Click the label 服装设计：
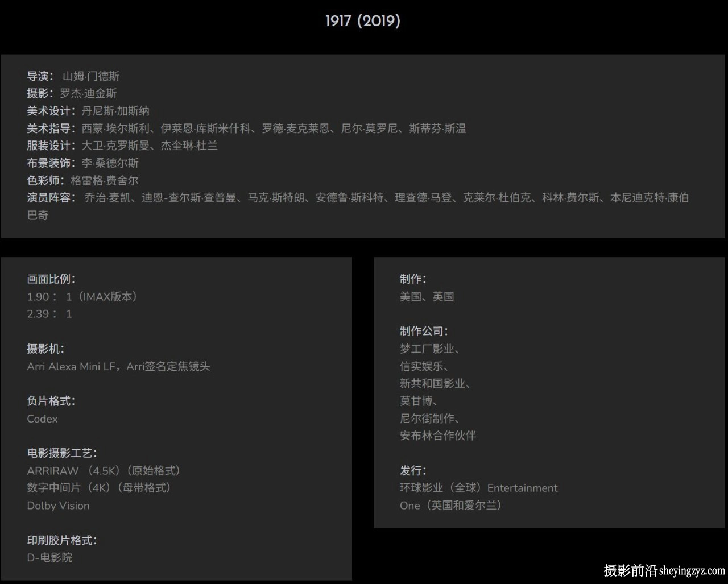728x584 pixels. click(x=52, y=146)
